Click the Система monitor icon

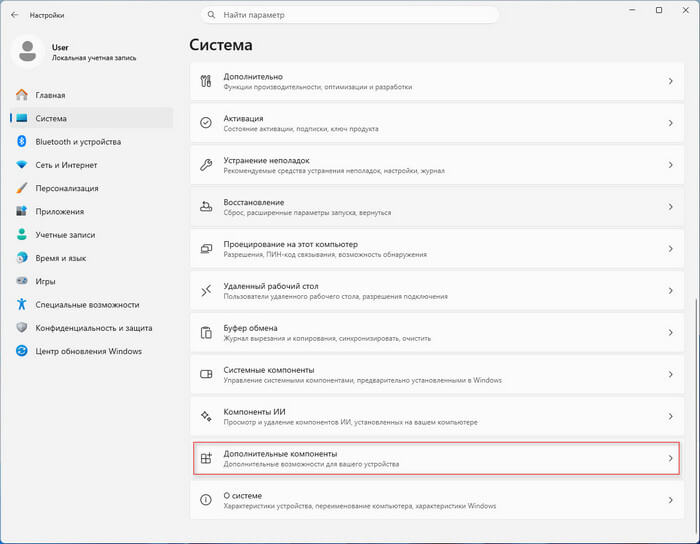(21, 118)
